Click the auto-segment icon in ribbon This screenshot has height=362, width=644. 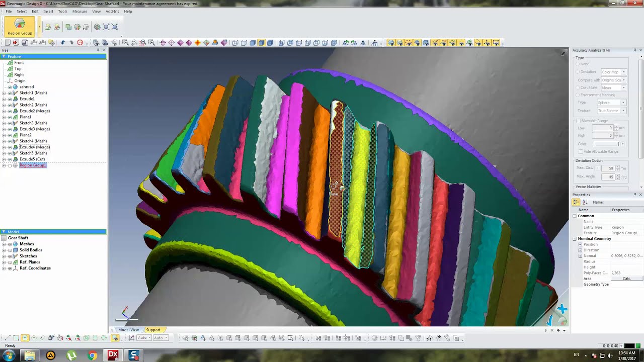tap(48, 27)
